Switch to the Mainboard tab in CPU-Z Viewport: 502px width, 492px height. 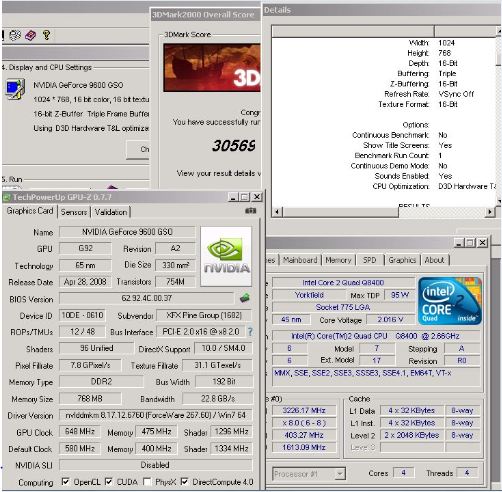pyautogui.click(x=300, y=260)
